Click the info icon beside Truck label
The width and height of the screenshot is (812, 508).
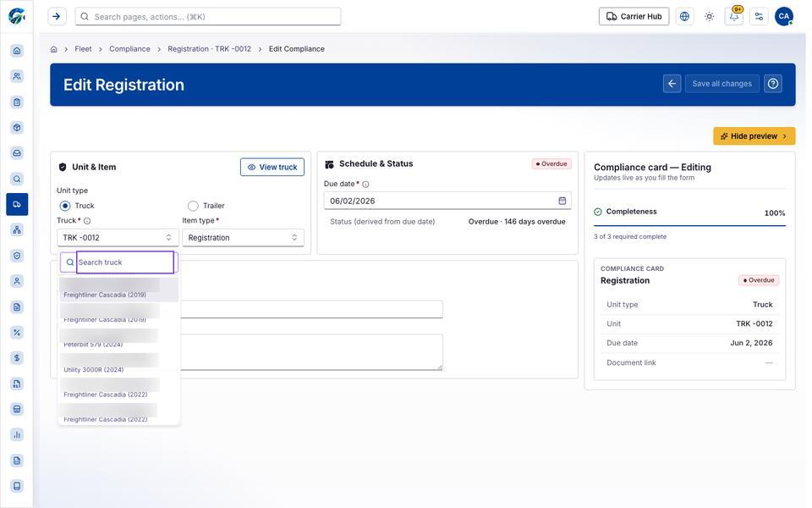click(87, 221)
